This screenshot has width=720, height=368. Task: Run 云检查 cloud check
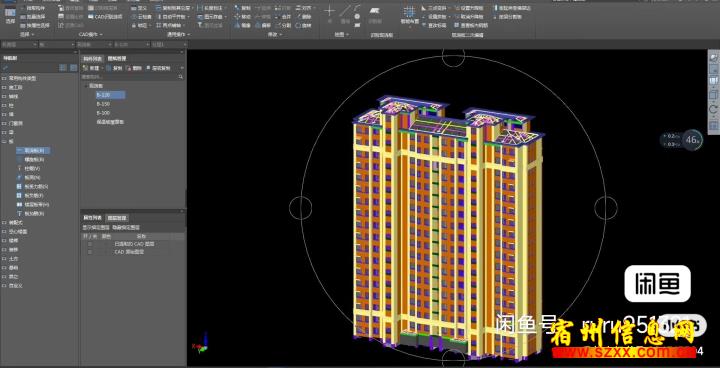click(142, 17)
